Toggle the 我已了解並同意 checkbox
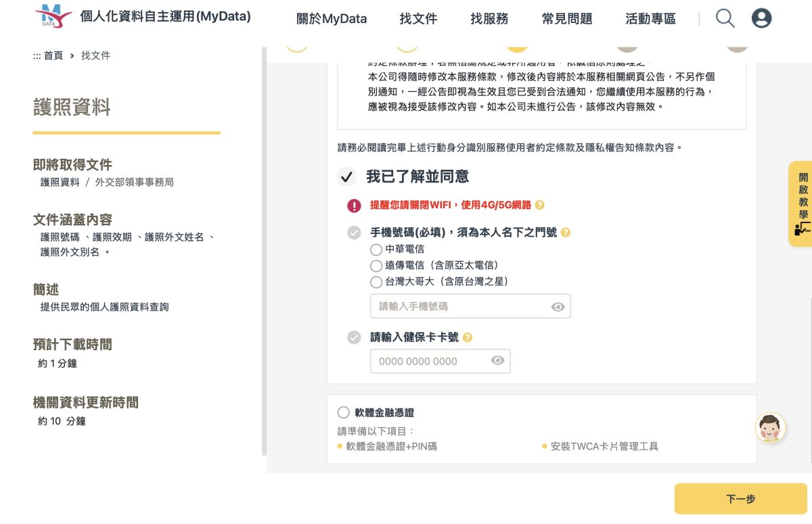This screenshot has width=812, height=524. 346,177
